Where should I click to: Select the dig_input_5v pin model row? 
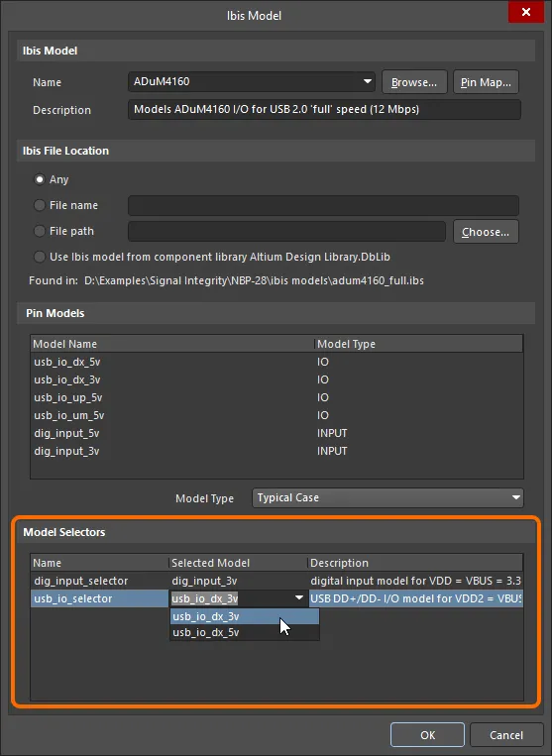pyautogui.click(x=276, y=433)
